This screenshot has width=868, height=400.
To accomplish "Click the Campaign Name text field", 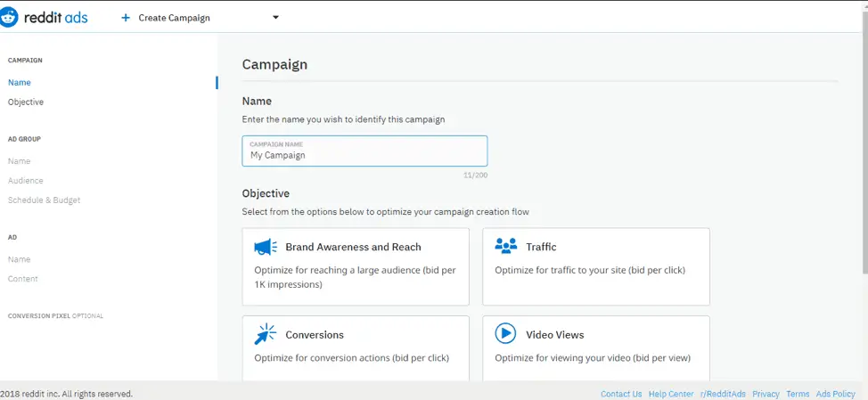I will [x=364, y=151].
